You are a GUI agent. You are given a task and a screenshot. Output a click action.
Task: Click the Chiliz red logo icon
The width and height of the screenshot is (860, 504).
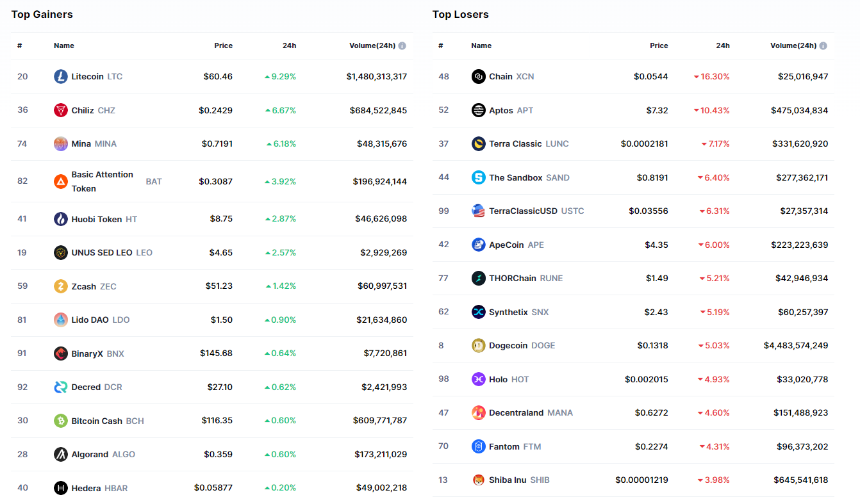point(61,110)
